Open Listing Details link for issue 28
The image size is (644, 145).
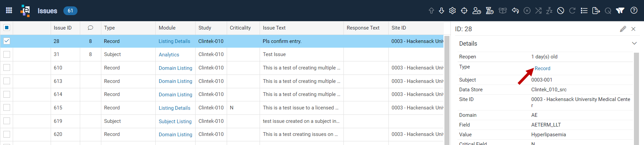[174, 41]
